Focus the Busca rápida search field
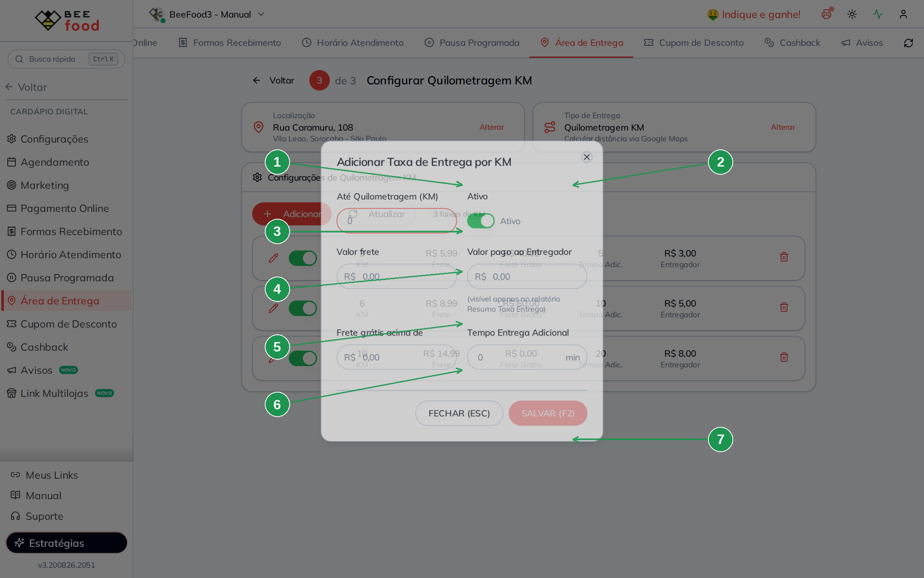Image resolution: width=924 pixels, height=578 pixels. click(66, 59)
